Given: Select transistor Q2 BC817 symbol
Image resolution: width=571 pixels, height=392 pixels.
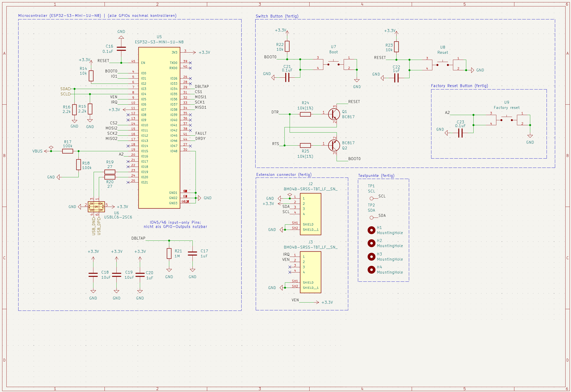Looking at the screenshot, I should (x=334, y=145).
